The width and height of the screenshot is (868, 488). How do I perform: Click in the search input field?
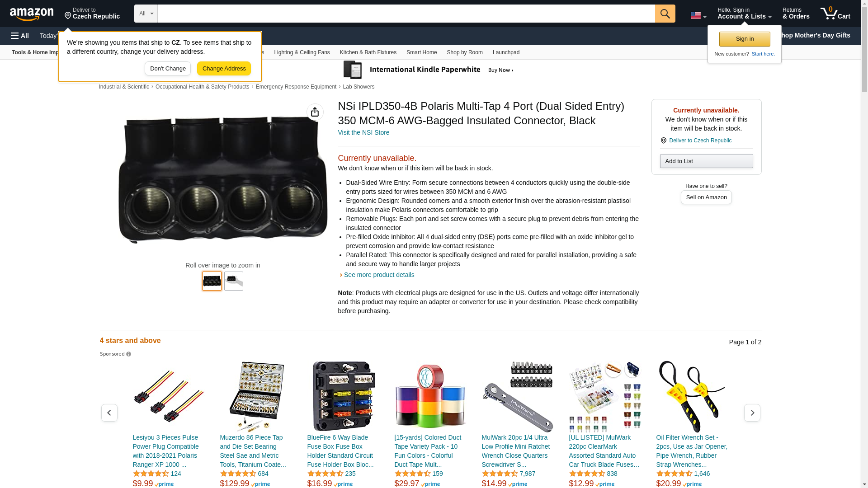tap(406, 14)
